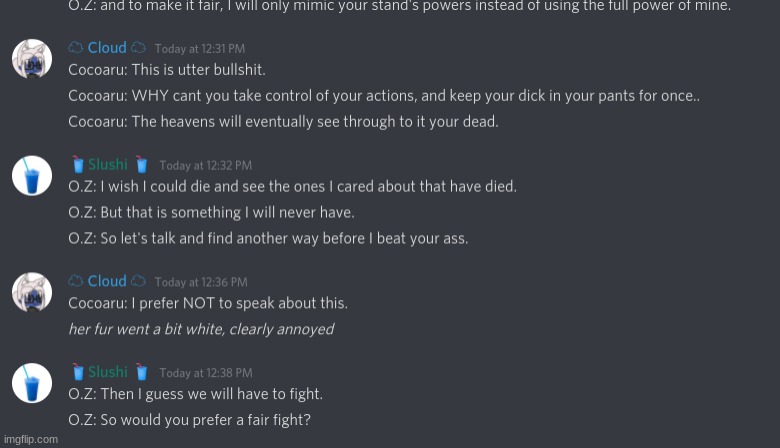The height and width of the screenshot is (448, 780).
Task: Click Cloud's avatar on the 12:31 PM message
Action: (32, 60)
